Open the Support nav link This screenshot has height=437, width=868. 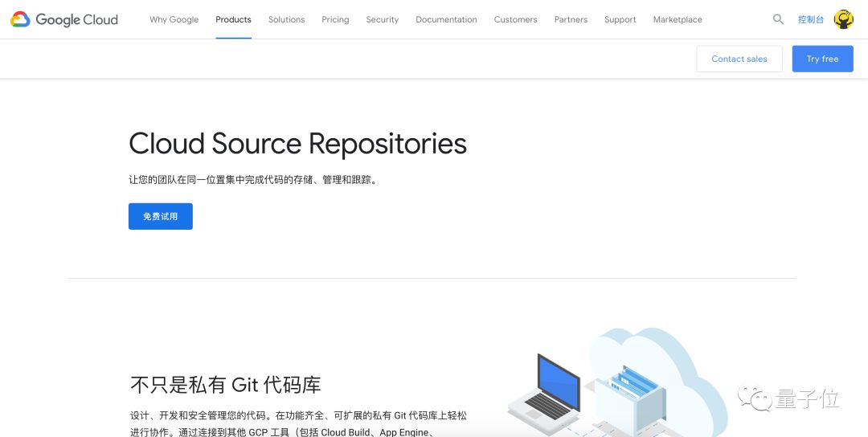pyautogui.click(x=620, y=19)
